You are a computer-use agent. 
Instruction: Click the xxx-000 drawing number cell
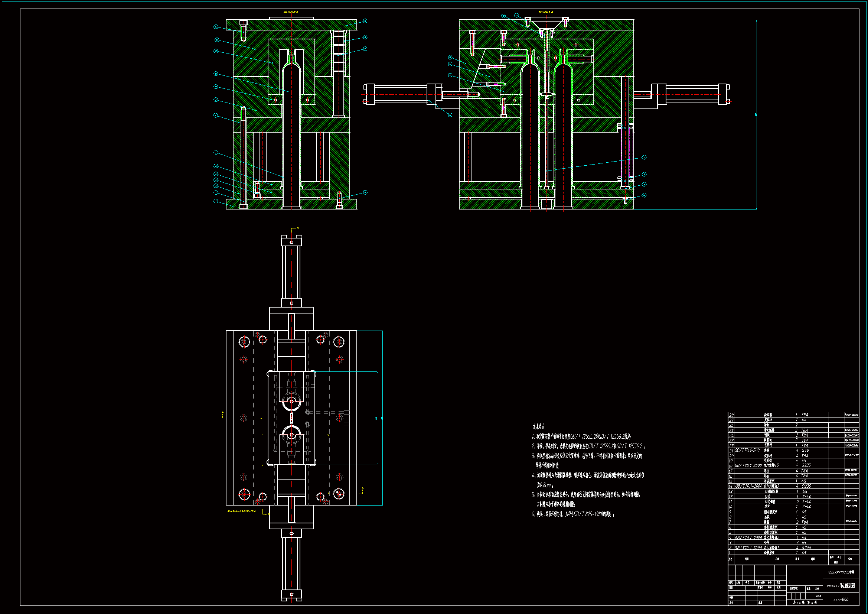coord(841,600)
